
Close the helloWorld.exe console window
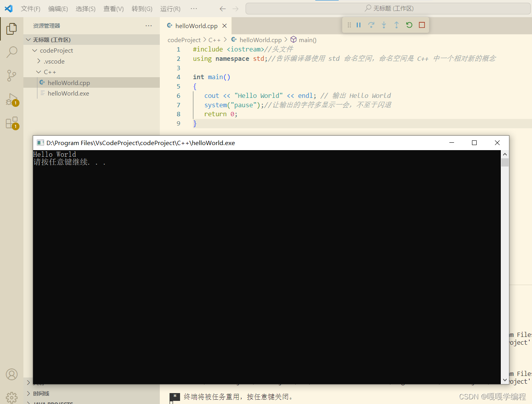(x=497, y=143)
